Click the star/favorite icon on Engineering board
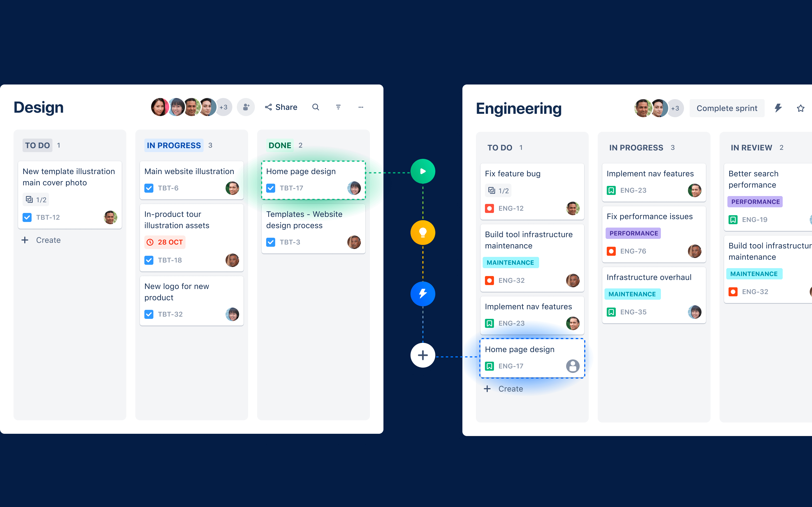 coord(802,108)
